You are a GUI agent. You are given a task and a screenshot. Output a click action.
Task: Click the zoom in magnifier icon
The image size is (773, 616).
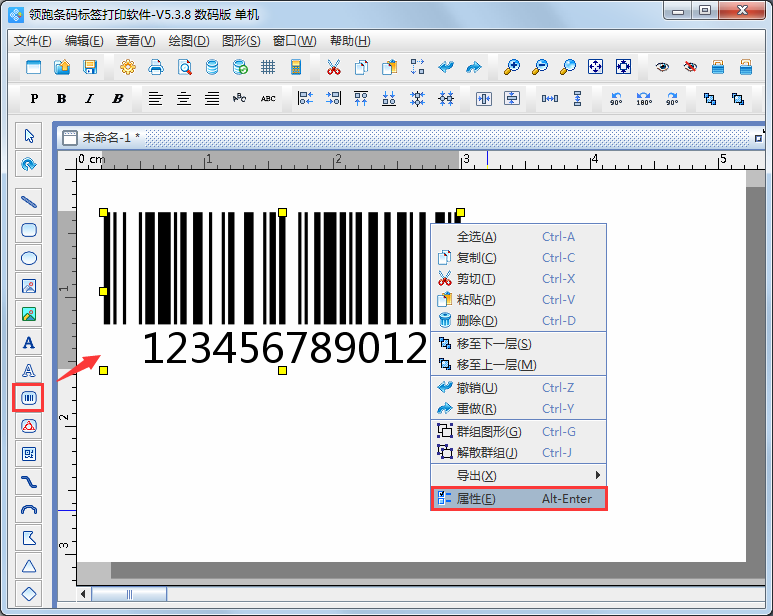tap(511, 67)
